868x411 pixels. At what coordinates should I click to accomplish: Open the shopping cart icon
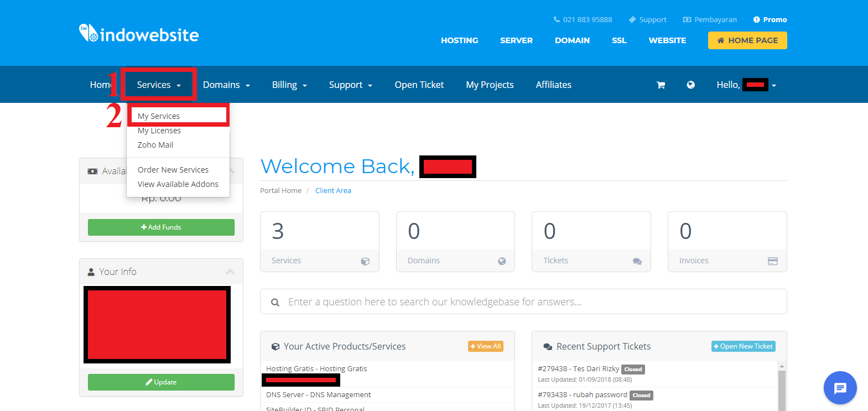click(x=661, y=85)
